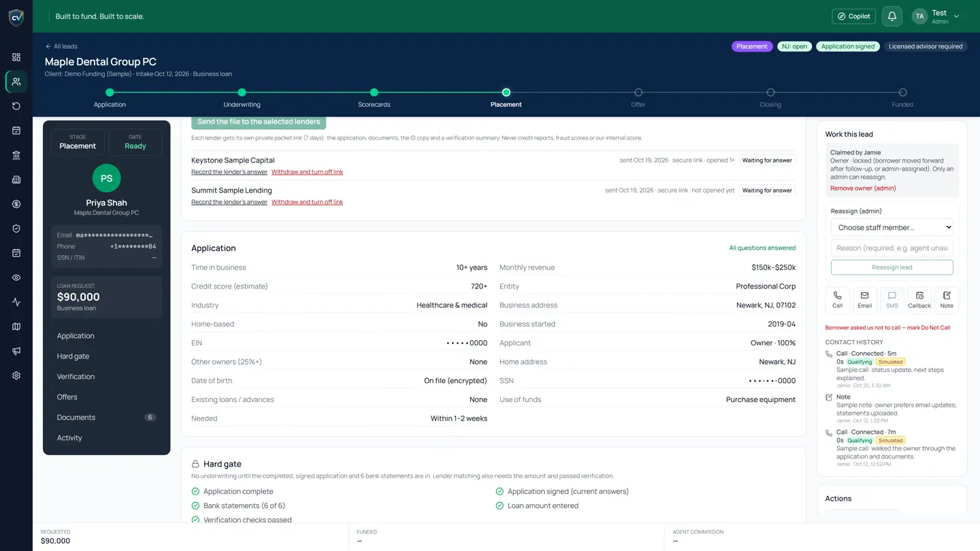980x551 pixels.
Task: Click the SMS action button
Action: pyautogui.click(x=892, y=300)
